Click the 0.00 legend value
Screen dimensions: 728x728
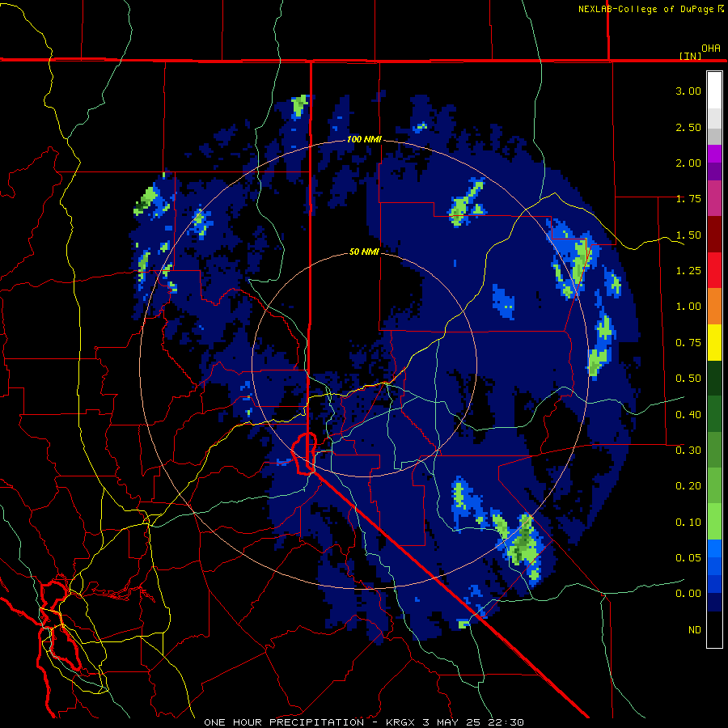coord(688,594)
